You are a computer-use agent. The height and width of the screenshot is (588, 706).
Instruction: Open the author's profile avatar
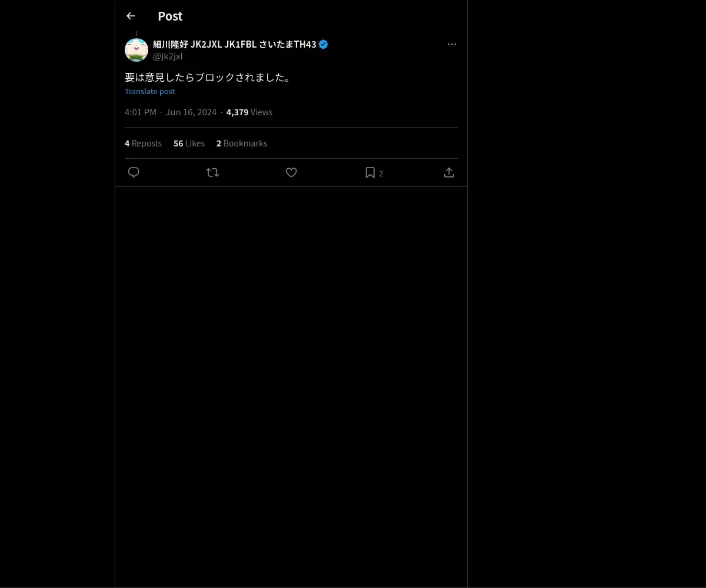pyautogui.click(x=136, y=50)
